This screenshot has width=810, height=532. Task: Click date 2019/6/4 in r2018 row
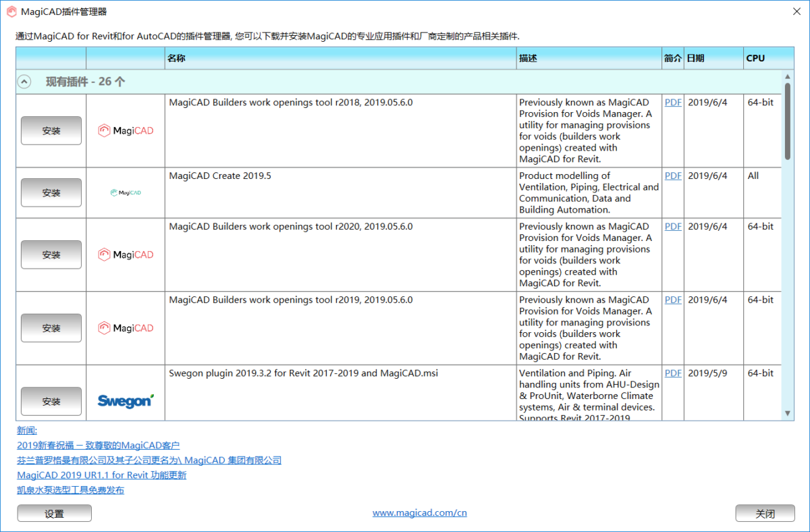coord(707,103)
